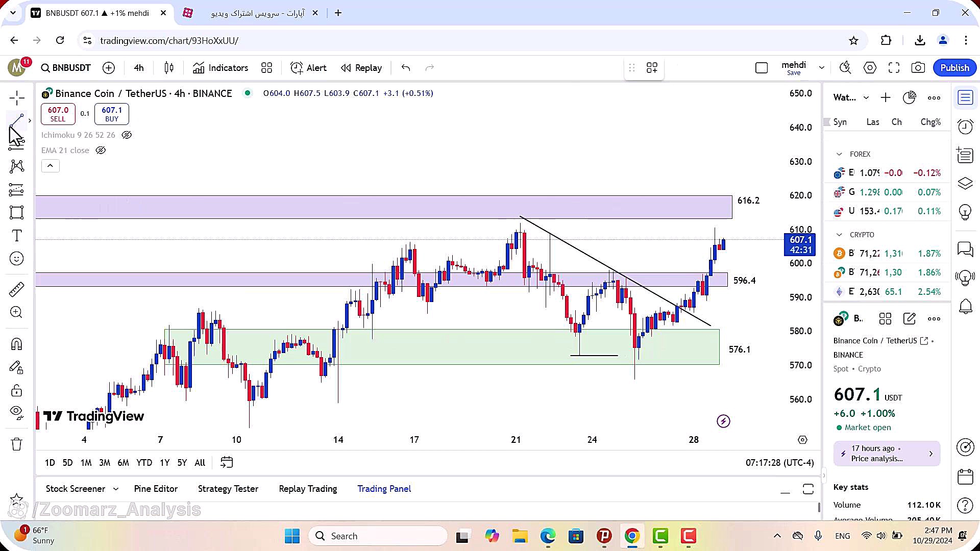Open watchlist advanced view pie icon

910,97
